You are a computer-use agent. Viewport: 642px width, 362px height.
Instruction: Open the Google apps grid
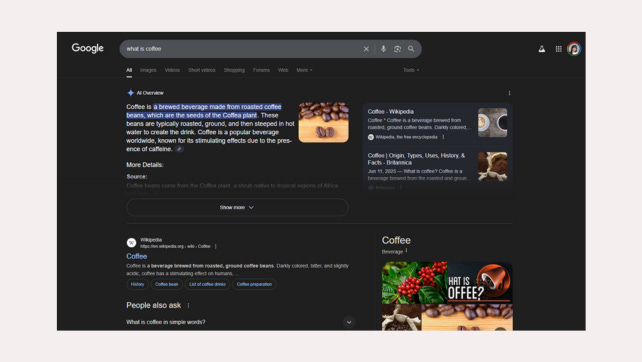558,49
